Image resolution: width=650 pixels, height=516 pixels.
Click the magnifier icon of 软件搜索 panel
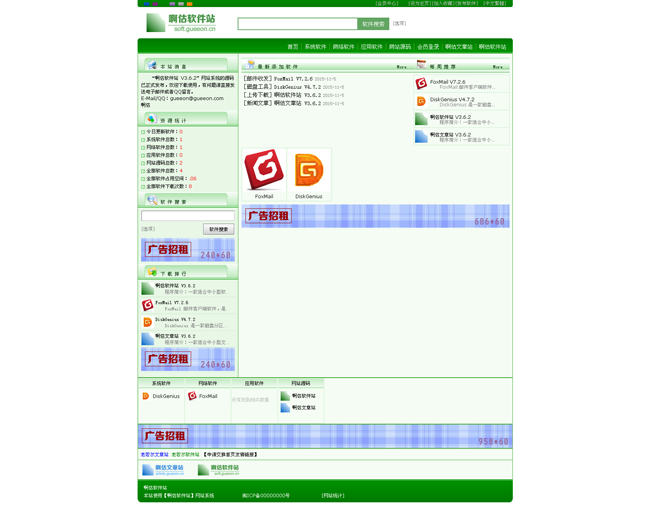(x=152, y=200)
